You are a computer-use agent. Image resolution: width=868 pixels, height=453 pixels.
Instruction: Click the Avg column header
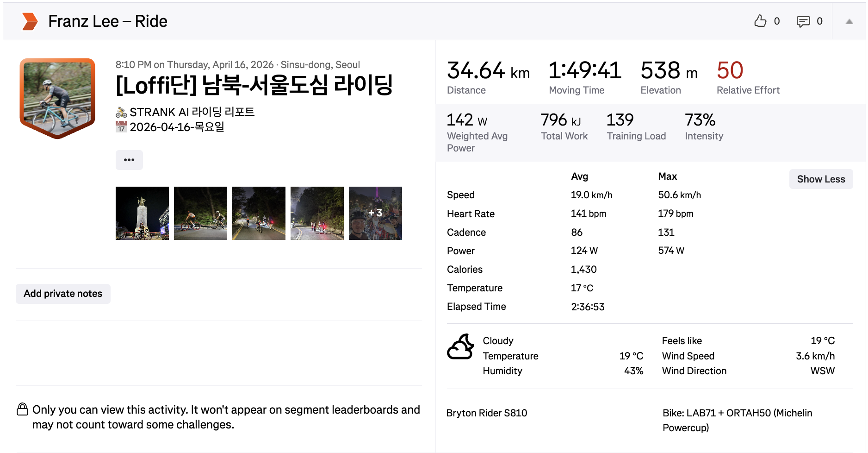click(x=580, y=176)
